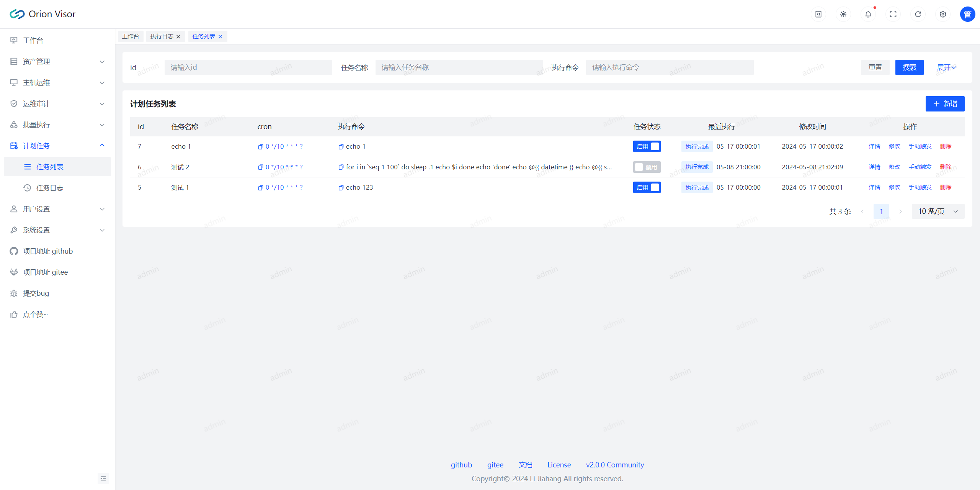
Task: Open 任务日志 in the sidebar
Action: point(50,188)
